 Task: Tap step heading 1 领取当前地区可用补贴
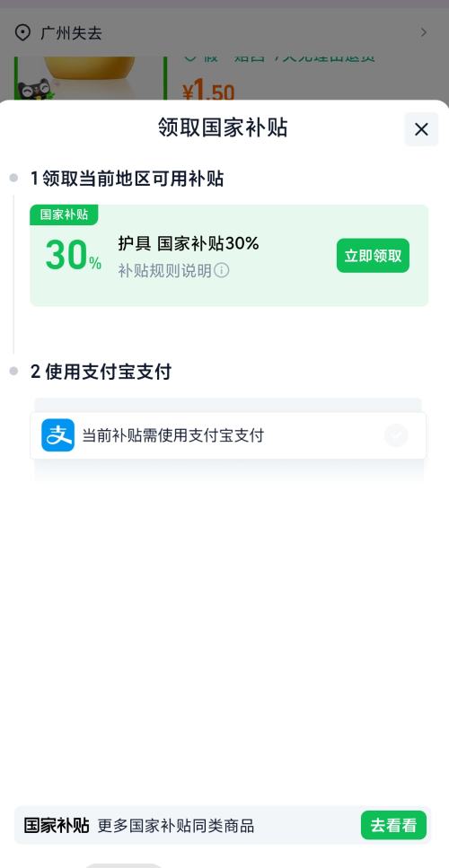click(128, 179)
